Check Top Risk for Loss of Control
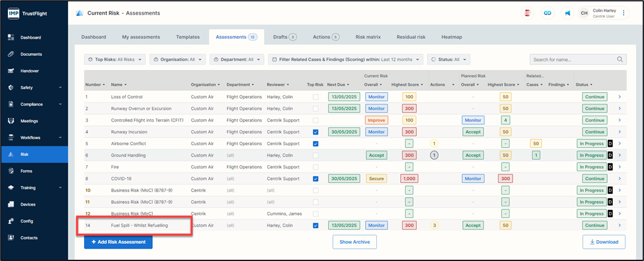The height and width of the screenshot is (261, 644). (316, 97)
